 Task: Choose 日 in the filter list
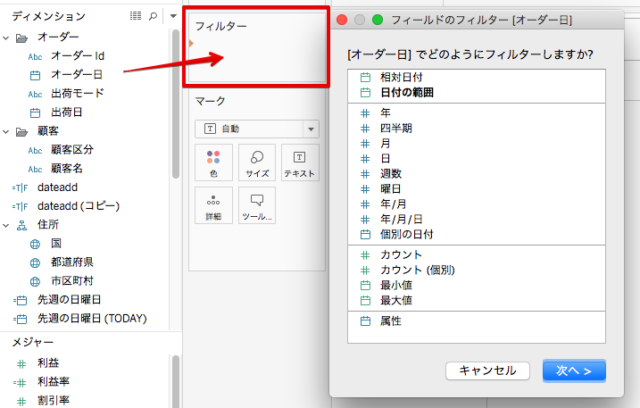(476, 158)
